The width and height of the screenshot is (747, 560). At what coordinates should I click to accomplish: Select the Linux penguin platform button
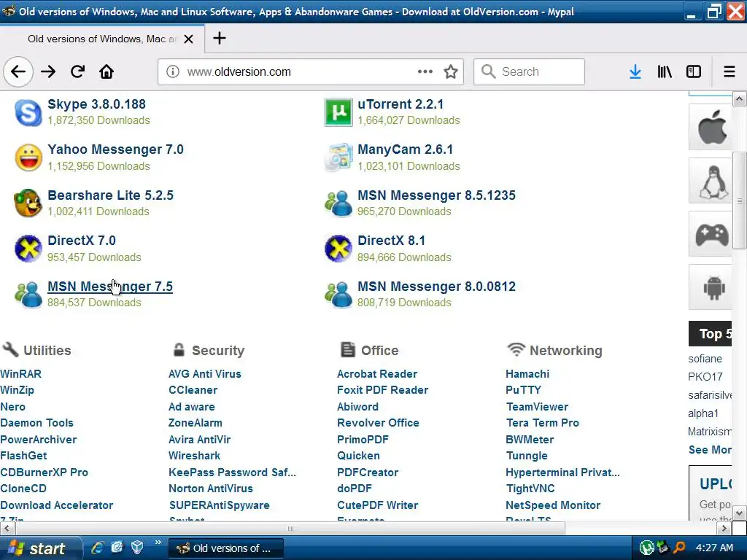pos(712,182)
